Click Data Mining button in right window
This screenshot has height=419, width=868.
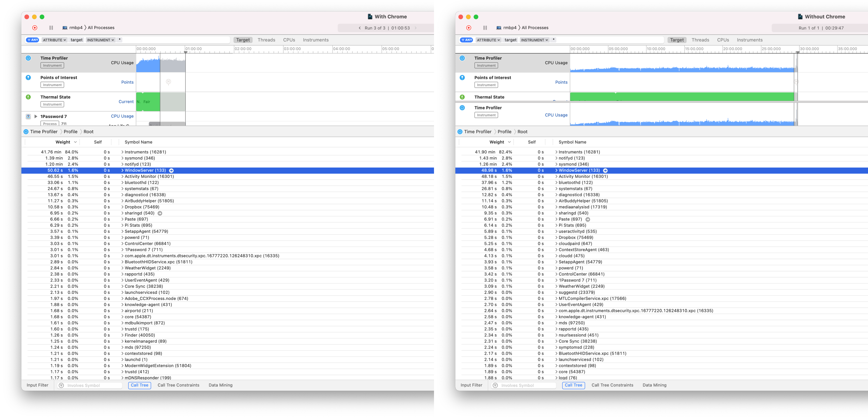click(654, 385)
